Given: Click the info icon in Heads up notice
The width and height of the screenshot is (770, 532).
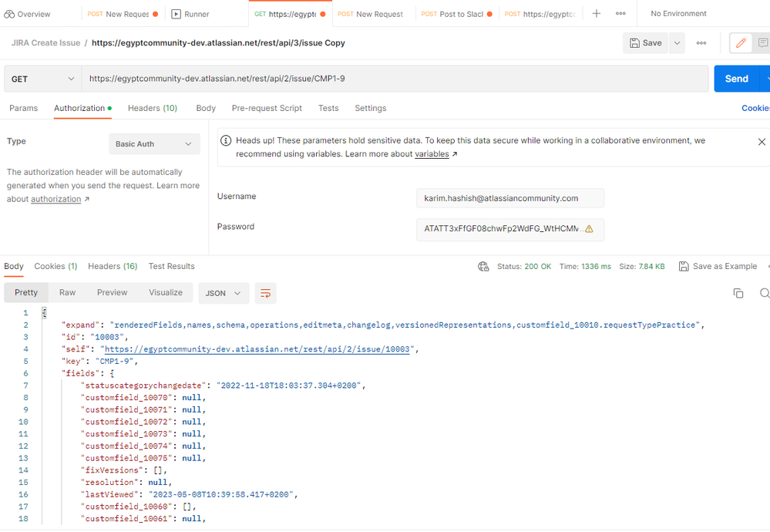Looking at the screenshot, I should [x=225, y=140].
